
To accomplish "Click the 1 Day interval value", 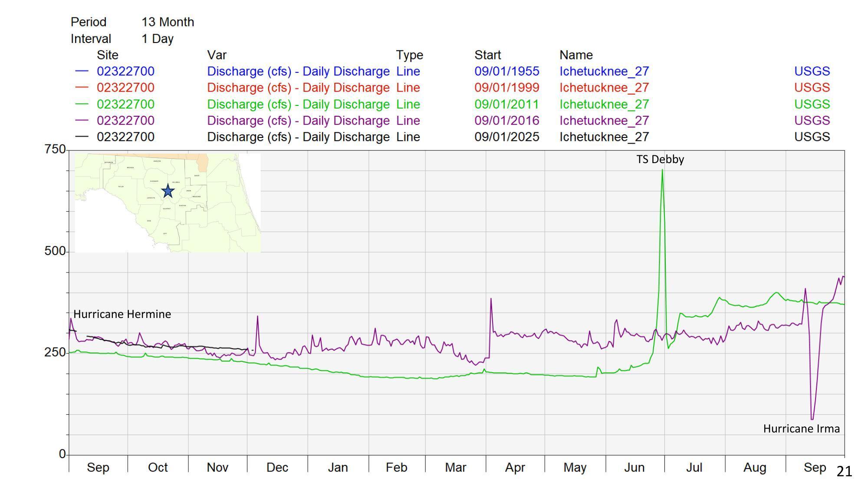I will [157, 39].
